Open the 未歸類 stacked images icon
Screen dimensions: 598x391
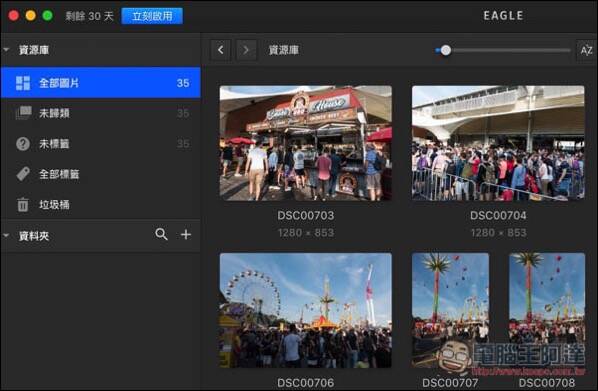(x=23, y=113)
